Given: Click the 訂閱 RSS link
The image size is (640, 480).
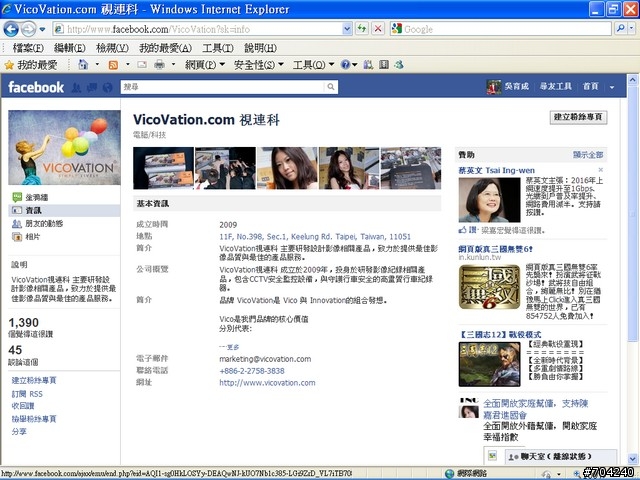Looking at the screenshot, I should point(27,394).
